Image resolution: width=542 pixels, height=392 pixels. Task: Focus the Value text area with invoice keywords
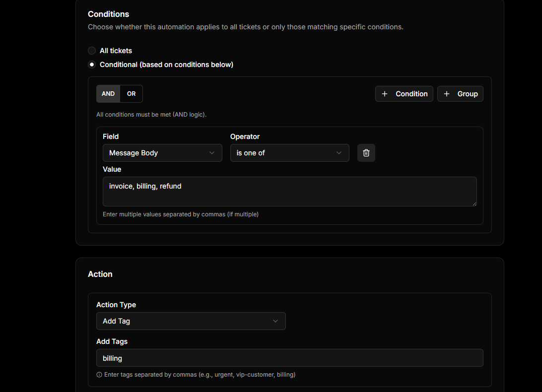[x=289, y=192]
